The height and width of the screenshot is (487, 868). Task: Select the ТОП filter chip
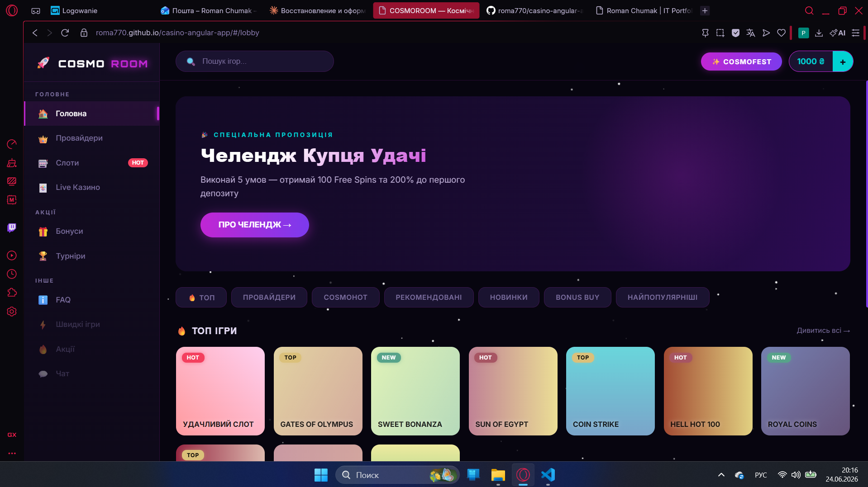click(x=201, y=298)
